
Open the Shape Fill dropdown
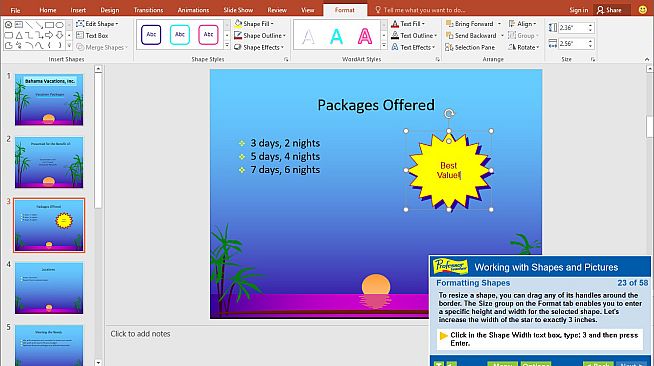click(254, 24)
